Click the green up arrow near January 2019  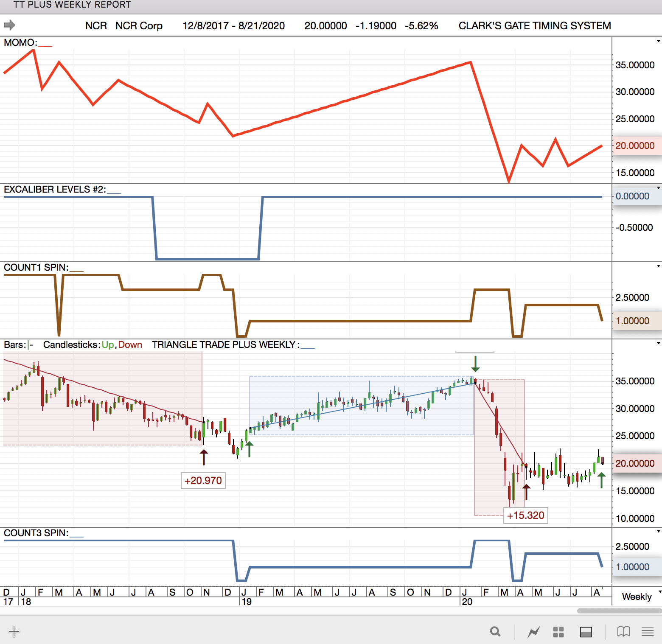point(250,449)
